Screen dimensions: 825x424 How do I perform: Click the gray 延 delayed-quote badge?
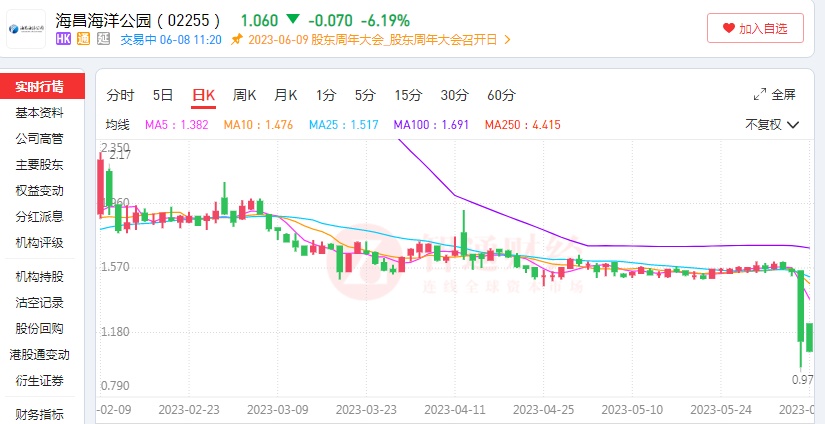click(104, 39)
